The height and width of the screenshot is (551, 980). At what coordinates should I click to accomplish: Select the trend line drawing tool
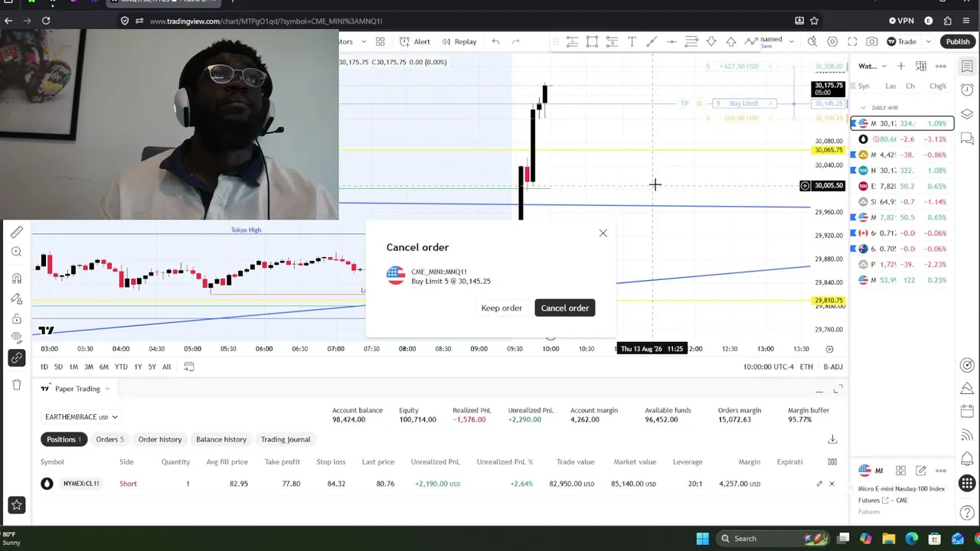652,41
